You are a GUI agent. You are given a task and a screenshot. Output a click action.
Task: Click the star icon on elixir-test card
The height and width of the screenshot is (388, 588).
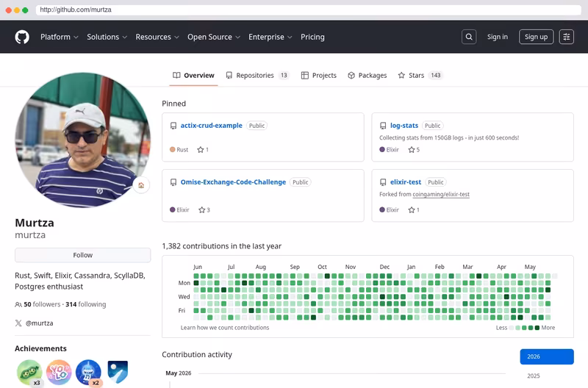412,210
